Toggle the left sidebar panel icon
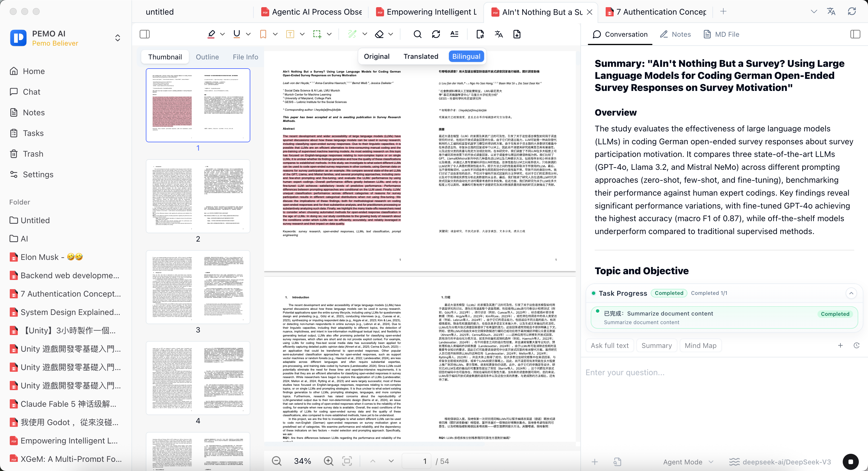 point(145,34)
